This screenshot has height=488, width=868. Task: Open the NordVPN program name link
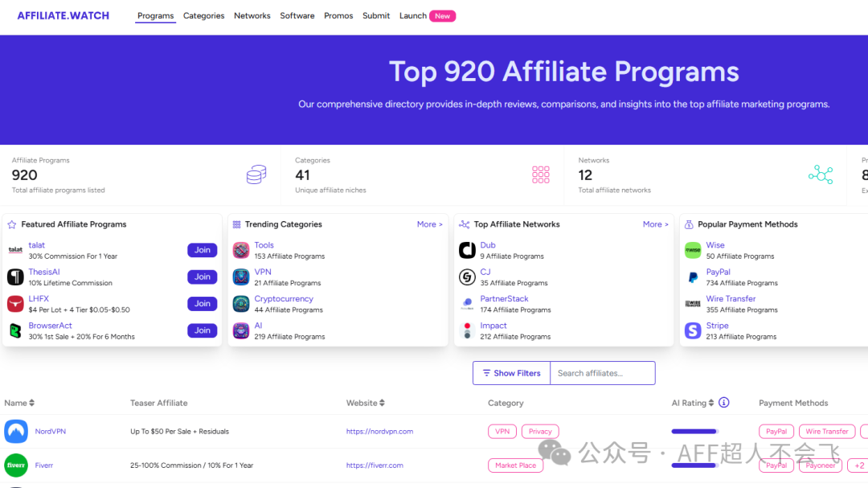coord(51,432)
